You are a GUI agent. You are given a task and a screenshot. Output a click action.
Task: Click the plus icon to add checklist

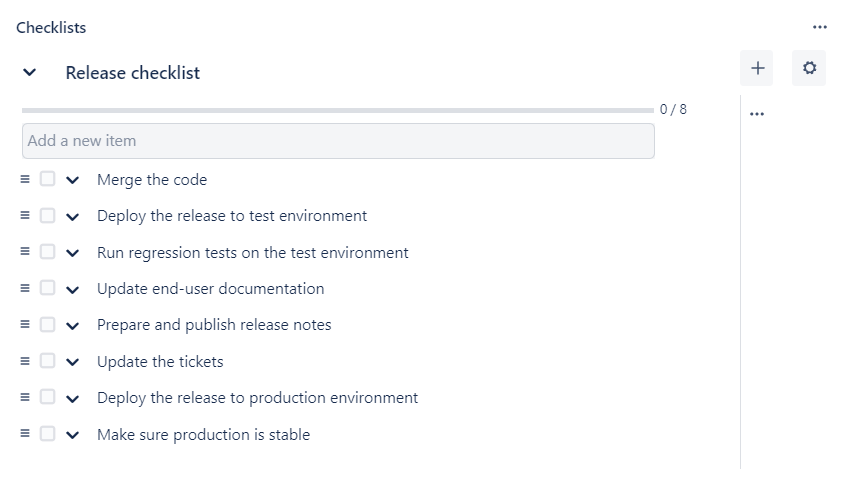coord(757,69)
